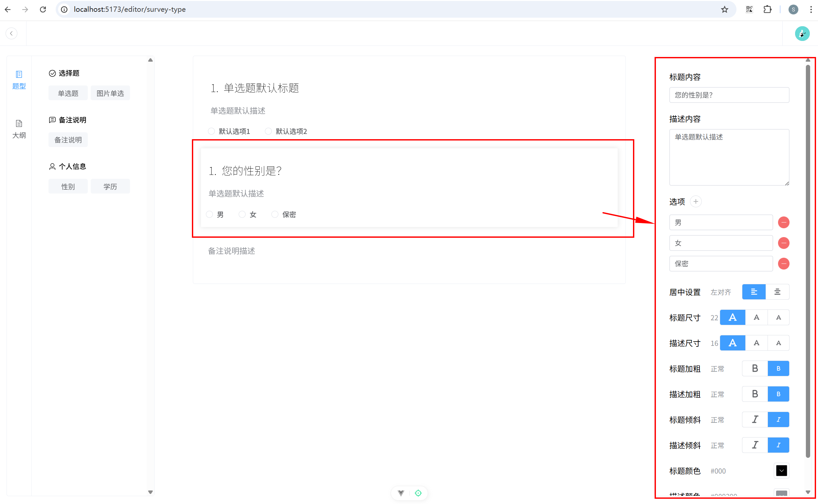The image size is (818, 504).
Task: Add the 学历 component
Action: [110, 187]
